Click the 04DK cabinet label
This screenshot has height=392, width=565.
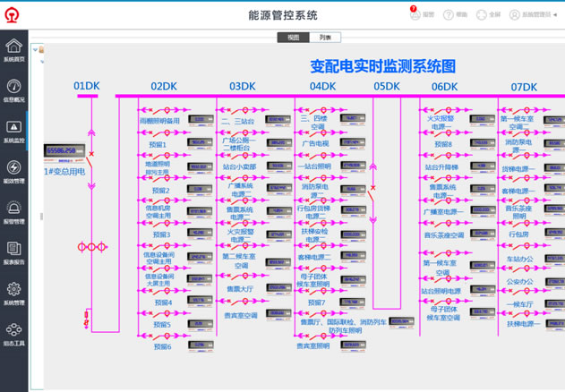click(x=323, y=87)
